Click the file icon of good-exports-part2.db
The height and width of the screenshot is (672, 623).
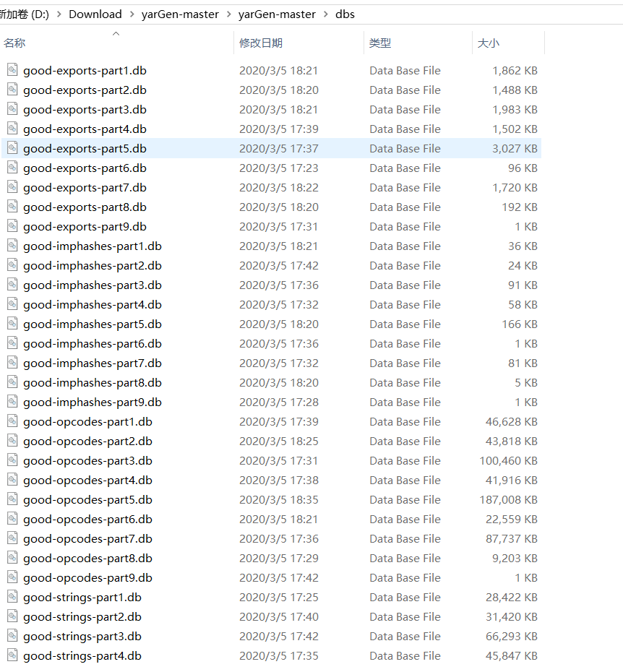(x=12, y=90)
